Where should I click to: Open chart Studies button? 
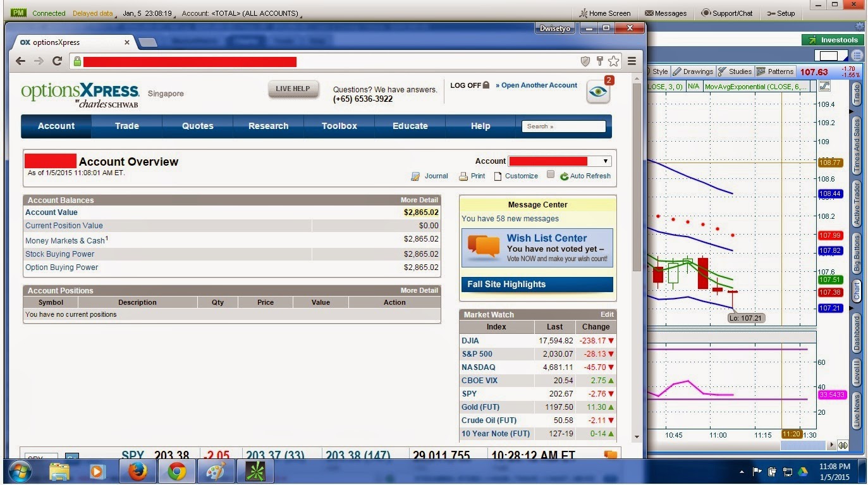(x=735, y=71)
